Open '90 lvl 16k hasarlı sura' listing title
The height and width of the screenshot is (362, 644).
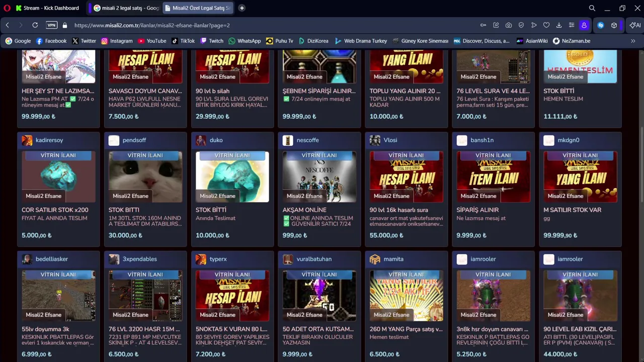399,210
